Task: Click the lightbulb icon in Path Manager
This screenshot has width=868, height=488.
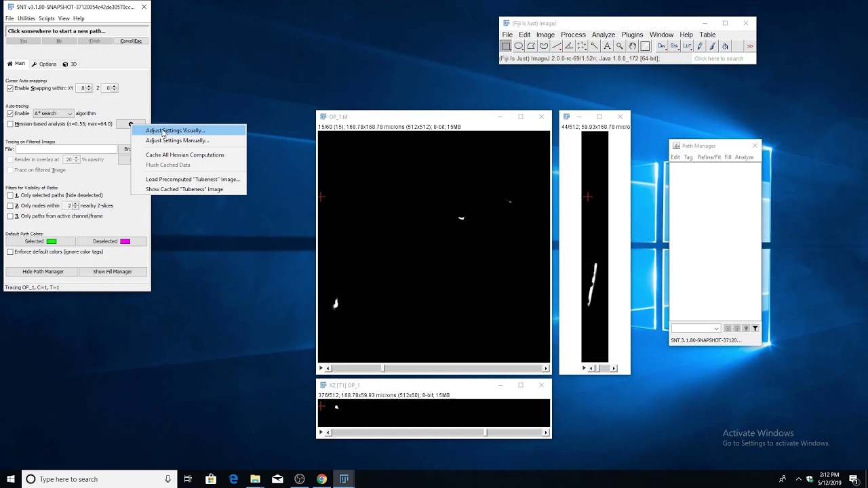Action: 746,328
